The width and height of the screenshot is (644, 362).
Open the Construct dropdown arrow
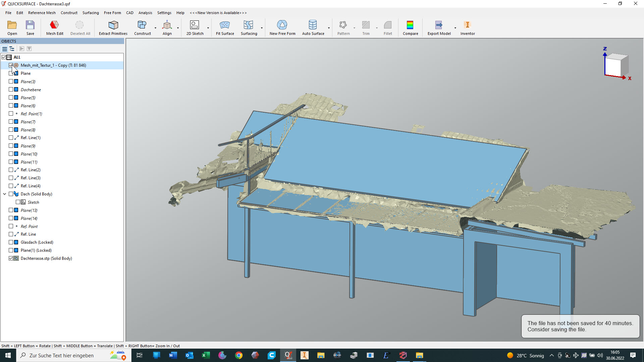click(x=155, y=28)
